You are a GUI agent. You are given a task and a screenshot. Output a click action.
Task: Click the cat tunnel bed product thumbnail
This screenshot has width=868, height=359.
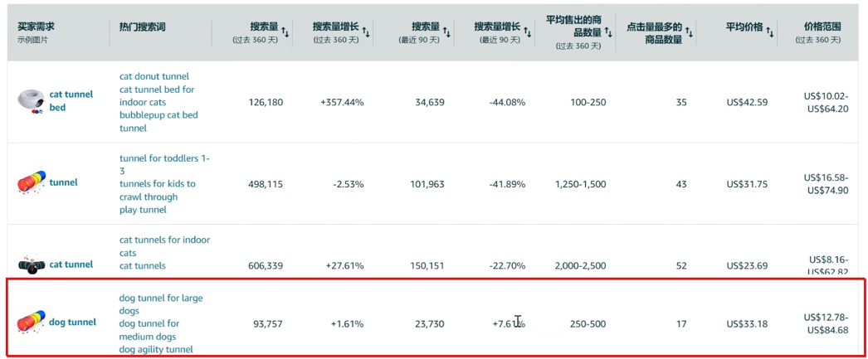tap(31, 101)
